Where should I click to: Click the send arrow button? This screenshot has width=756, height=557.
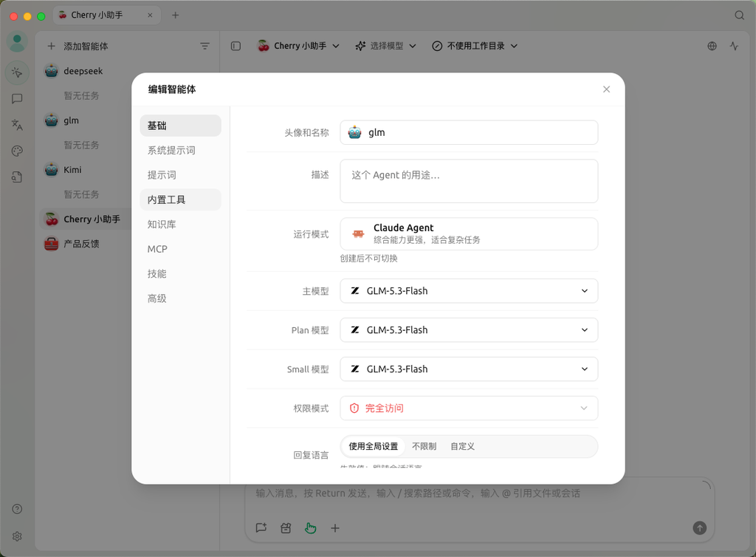point(700,528)
